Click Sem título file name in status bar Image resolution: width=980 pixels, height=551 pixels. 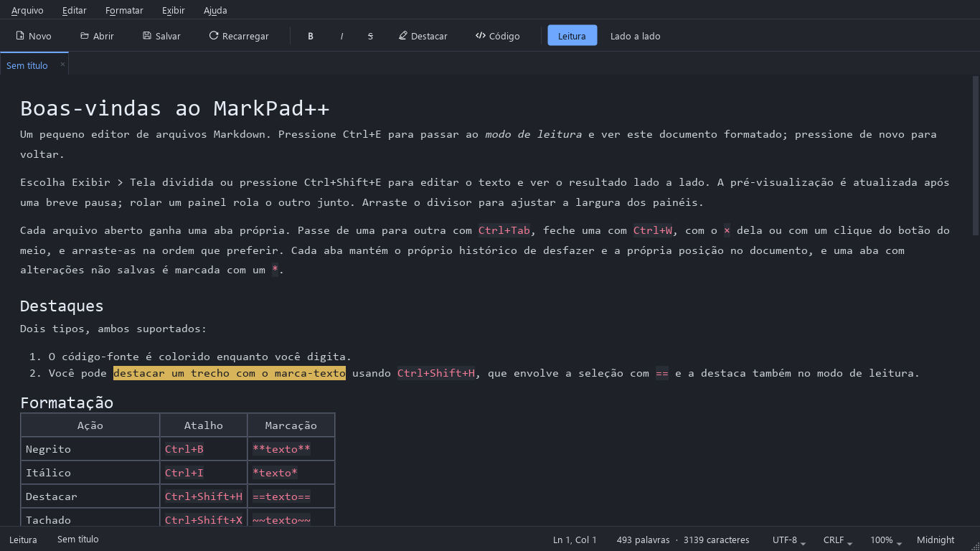point(78,540)
